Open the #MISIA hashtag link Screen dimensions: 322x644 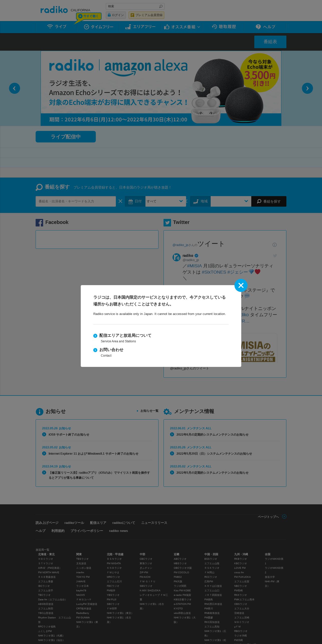pyautogui.click(x=194, y=266)
